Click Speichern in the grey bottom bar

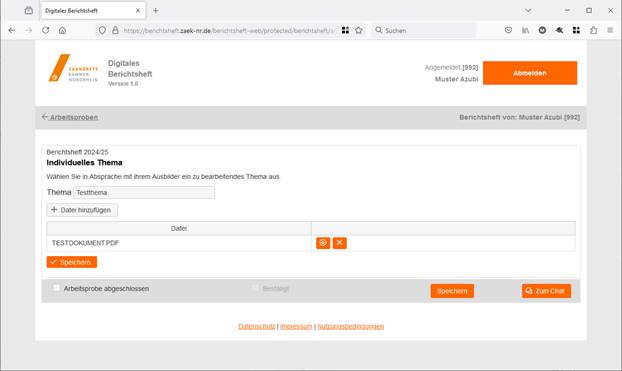452,291
